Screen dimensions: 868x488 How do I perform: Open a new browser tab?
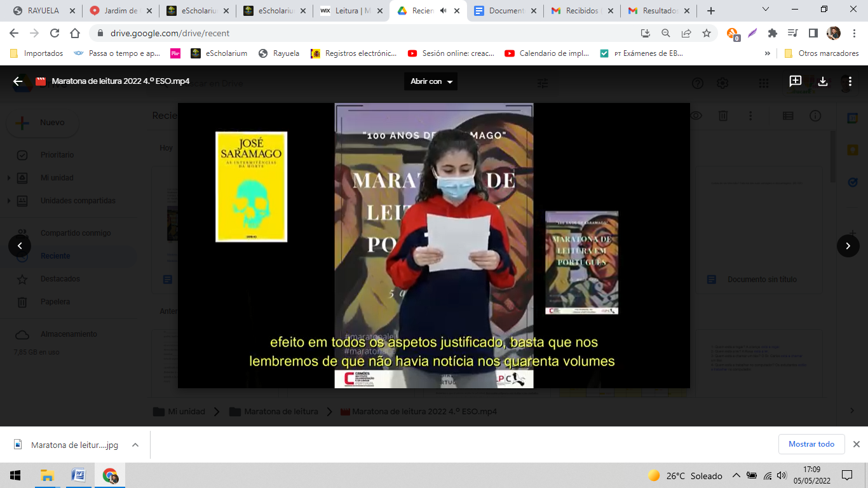tap(710, 11)
